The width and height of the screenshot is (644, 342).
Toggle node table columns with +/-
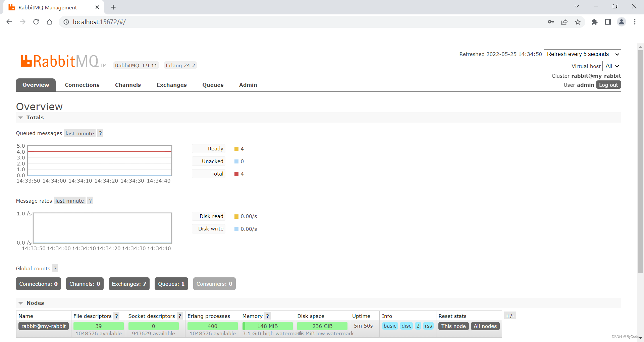510,316
